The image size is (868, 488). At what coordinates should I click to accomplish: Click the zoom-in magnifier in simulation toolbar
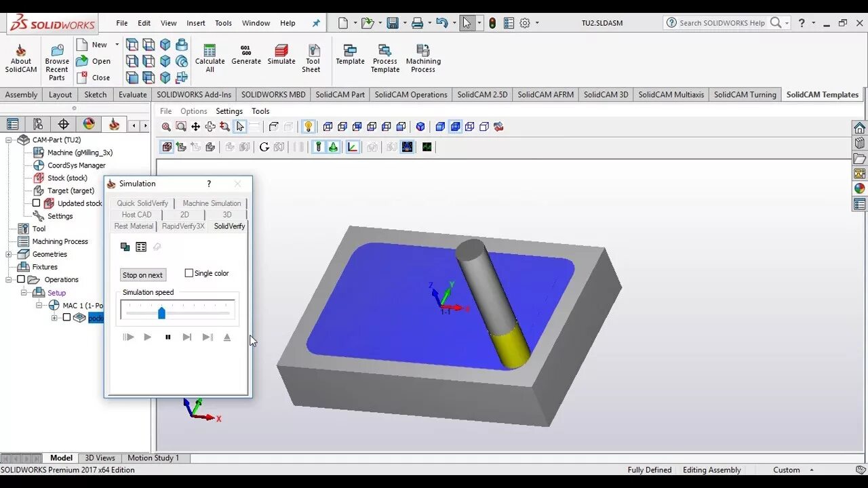(166, 127)
